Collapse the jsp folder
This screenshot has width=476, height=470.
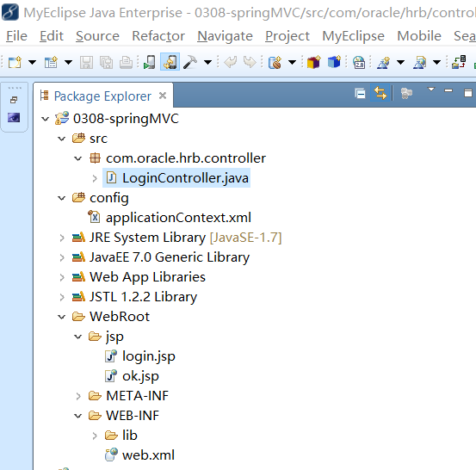coord(78,337)
